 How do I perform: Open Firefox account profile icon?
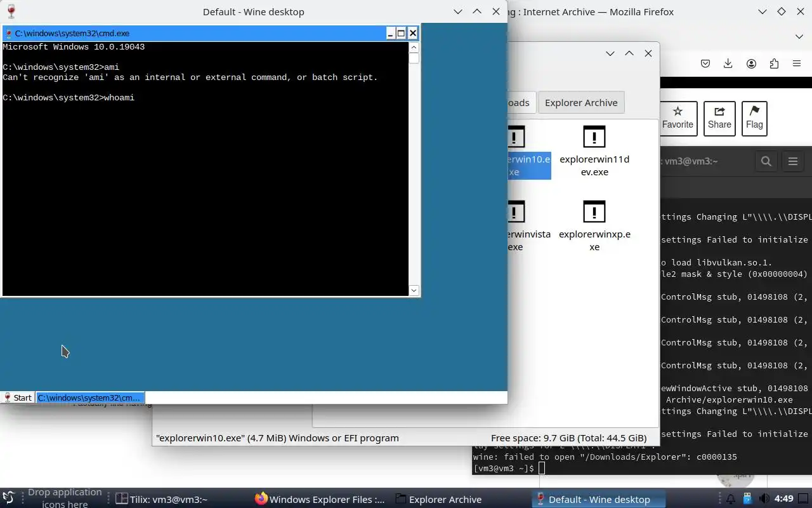(x=751, y=63)
